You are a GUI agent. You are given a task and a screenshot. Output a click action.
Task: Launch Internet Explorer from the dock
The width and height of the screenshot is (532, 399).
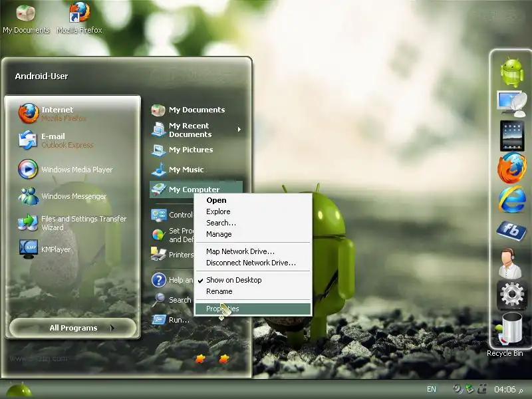512,199
